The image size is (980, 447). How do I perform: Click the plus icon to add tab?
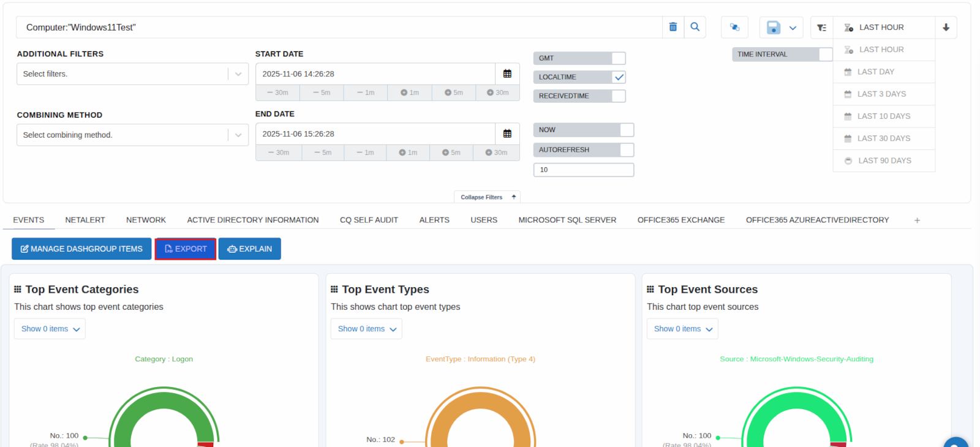[917, 220]
